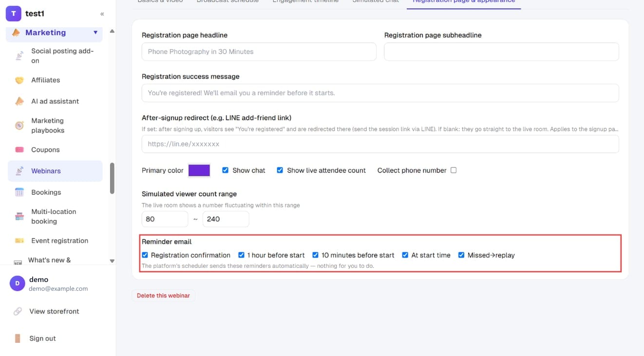The width and height of the screenshot is (644, 356).
Task: Uncheck the Missed→replay reminder
Action: (461, 255)
